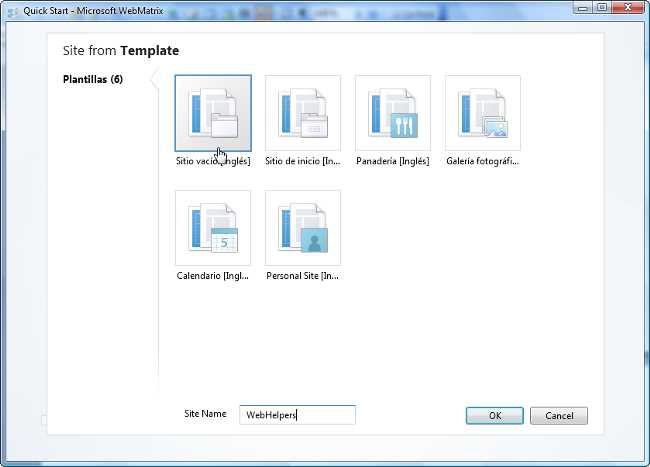Click the "Personal Site" caption text
The image size is (650, 467).
(x=303, y=276)
